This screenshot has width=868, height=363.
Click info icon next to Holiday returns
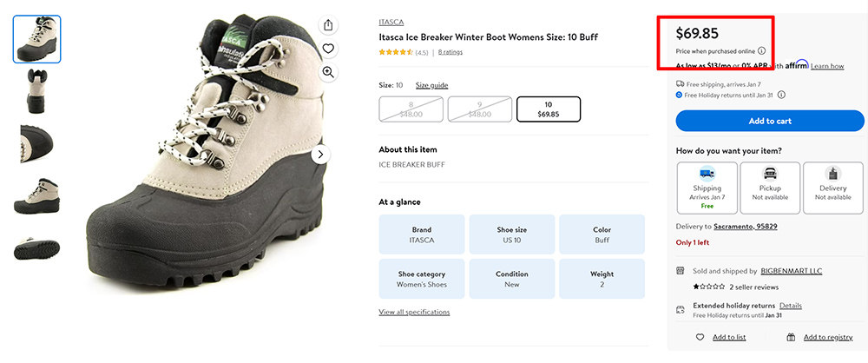pyautogui.click(x=781, y=95)
